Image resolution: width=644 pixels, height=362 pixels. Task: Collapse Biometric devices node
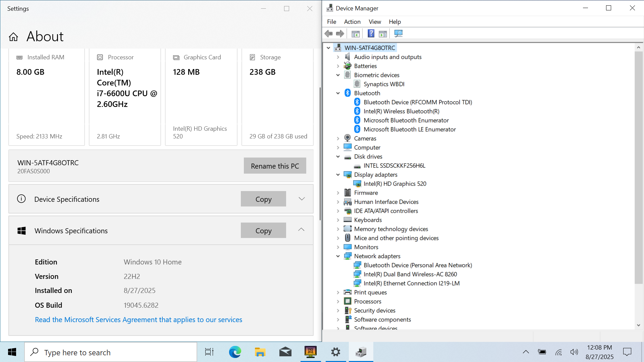(x=338, y=75)
